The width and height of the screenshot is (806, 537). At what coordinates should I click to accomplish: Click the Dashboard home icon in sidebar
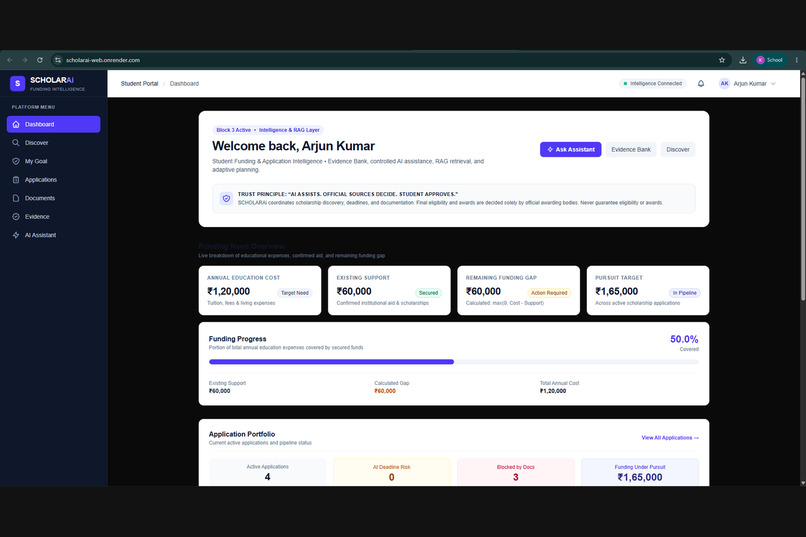16,124
